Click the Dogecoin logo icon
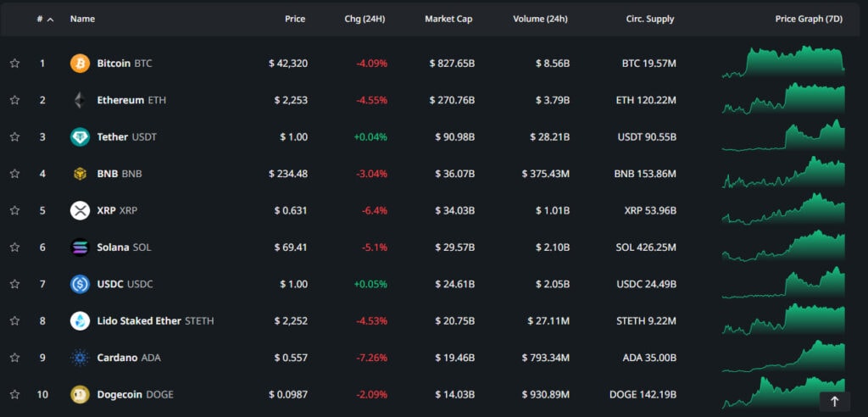Screen dimensions: 868x417 tap(80, 394)
